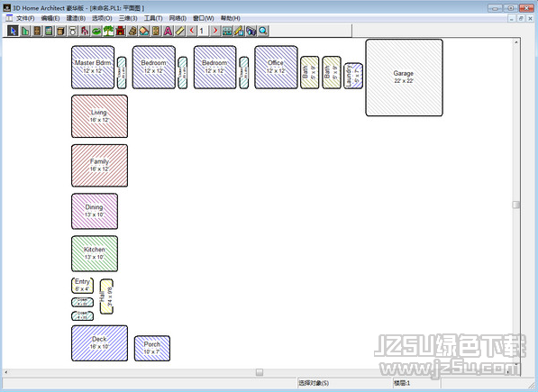Select the arrow selection tool
The height and width of the screenshot is (392, 538).
13,32
